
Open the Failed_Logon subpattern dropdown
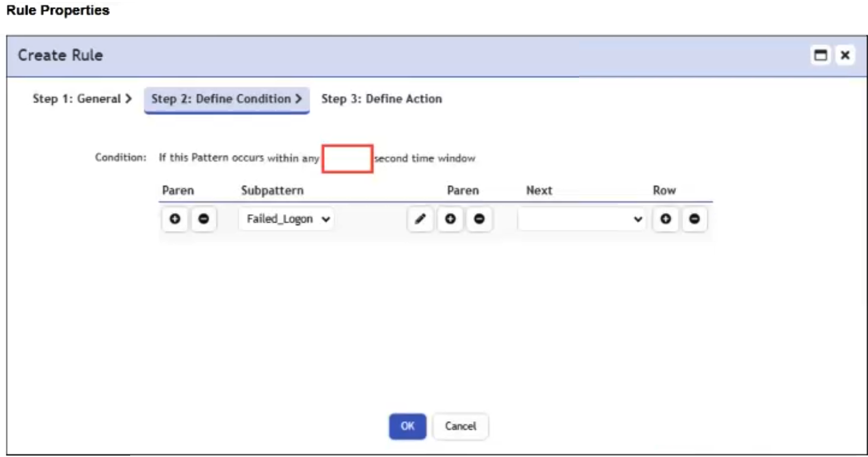[x=286, y=219]
